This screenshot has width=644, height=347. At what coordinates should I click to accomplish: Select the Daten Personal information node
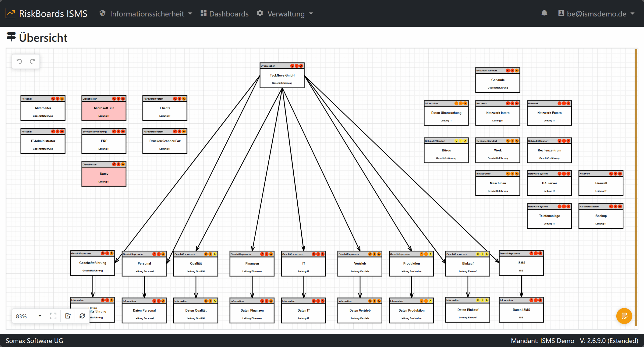click(144, 311)
